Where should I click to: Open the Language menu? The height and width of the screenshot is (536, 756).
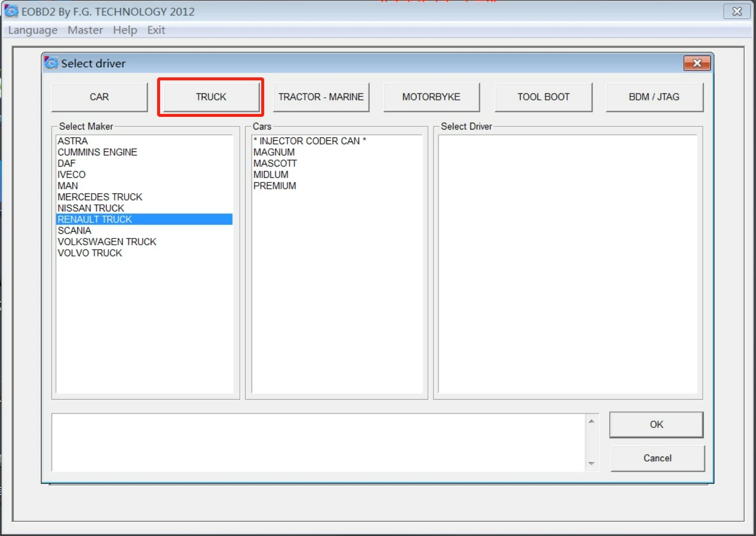tap(33, 30)
